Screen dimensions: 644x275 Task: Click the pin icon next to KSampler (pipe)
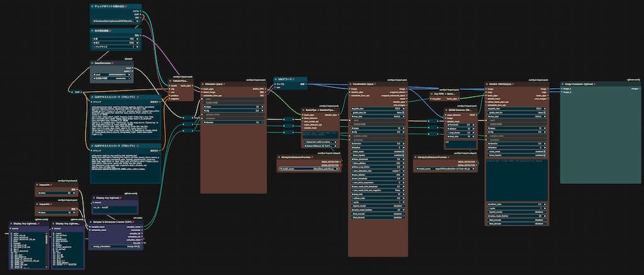point(226,84)
